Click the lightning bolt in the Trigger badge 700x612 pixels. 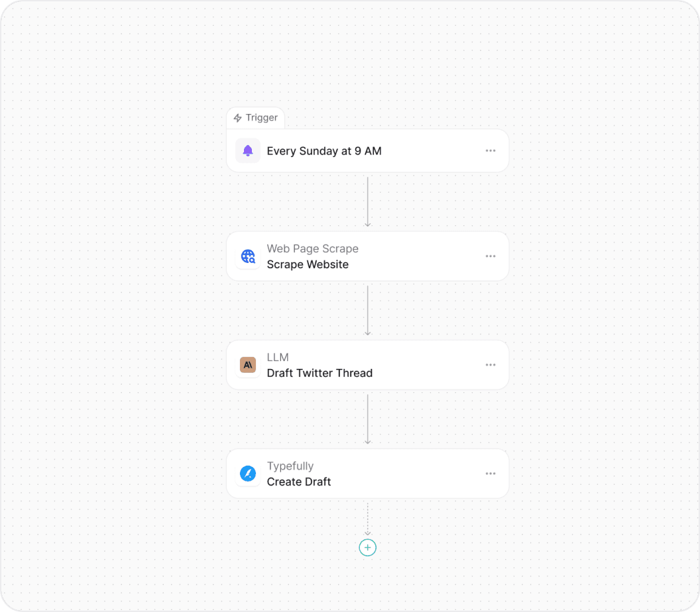tap(238, 117)
